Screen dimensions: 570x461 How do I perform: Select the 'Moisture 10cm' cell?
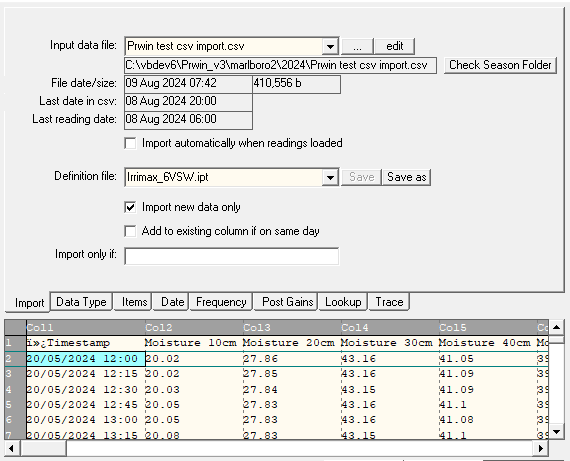click(x=194, y=343)
